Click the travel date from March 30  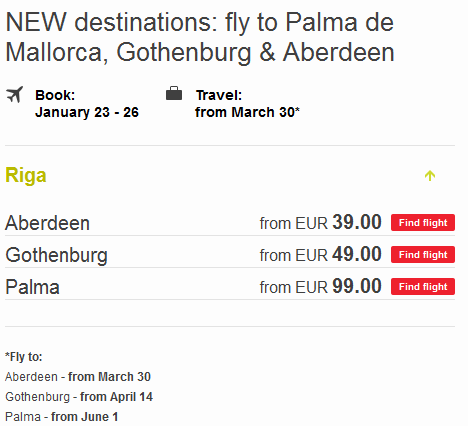point(247,112)
